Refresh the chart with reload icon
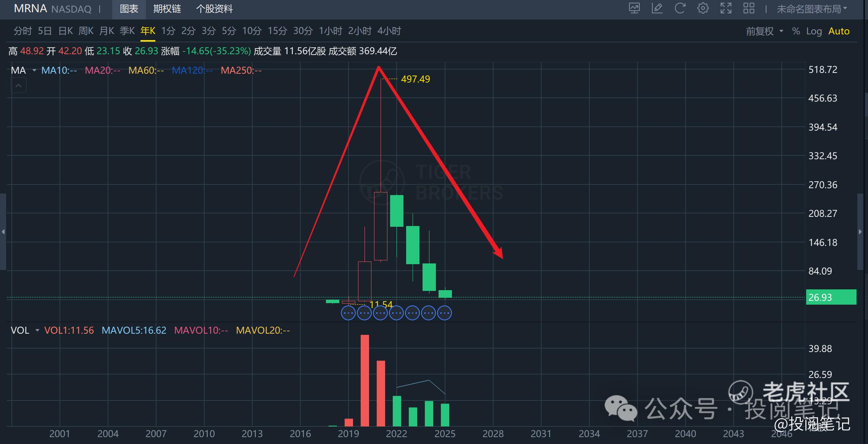The height and width of the screenshot is (444, 868). pyautogui.click(x=680, y=8)
